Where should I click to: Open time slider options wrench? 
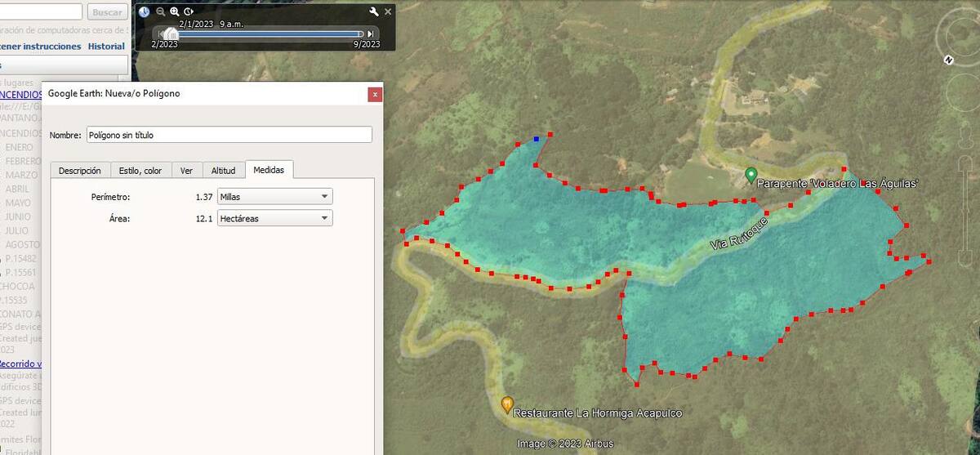coord(374,11)
